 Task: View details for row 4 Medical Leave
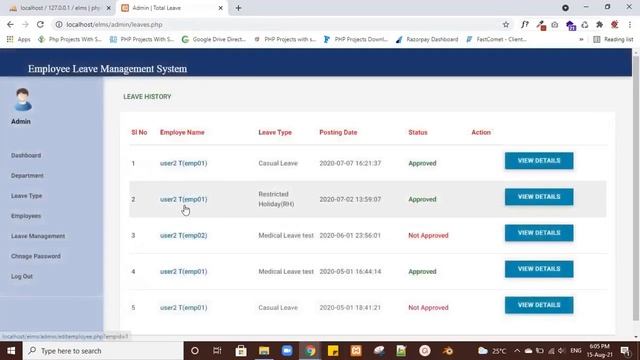(x=539, y=269)
